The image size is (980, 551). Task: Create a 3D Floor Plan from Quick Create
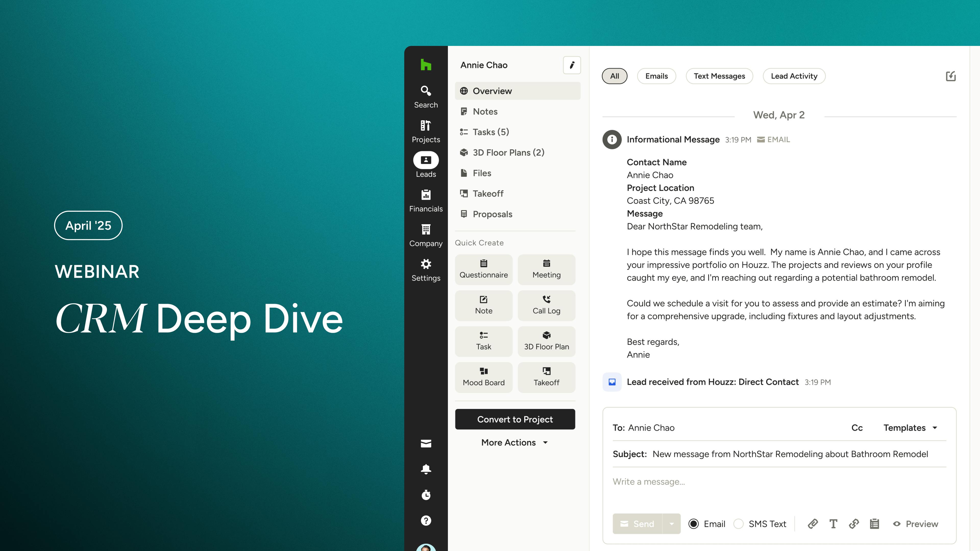546,342
